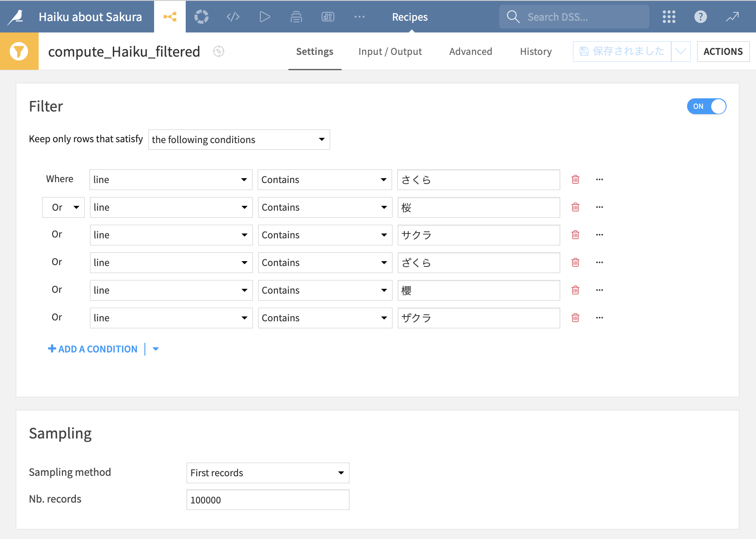
Task: Switch to the Settings tab
Action: [315, 51]
